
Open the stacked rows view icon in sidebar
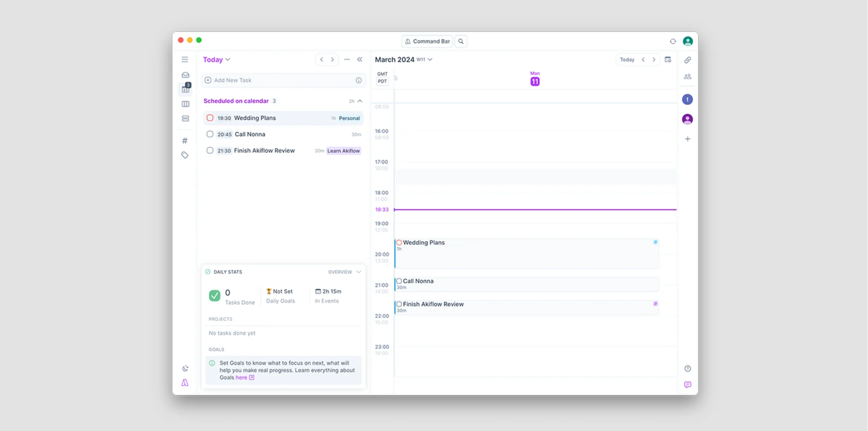point(185,118)
